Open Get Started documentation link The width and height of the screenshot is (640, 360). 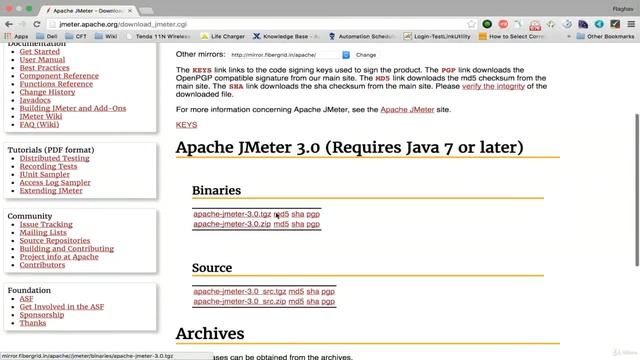(40, 51)
